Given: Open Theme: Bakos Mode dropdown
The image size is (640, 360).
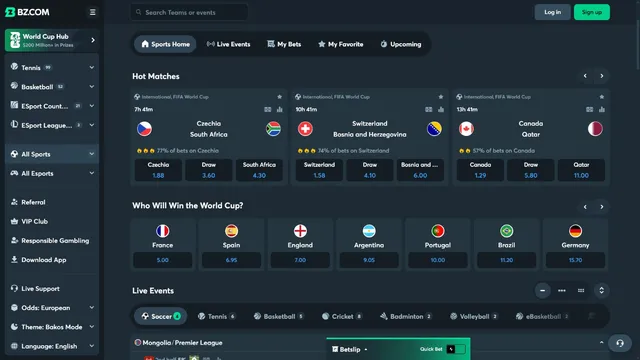Looking at the screenshot, I should (x=52, y=327).
